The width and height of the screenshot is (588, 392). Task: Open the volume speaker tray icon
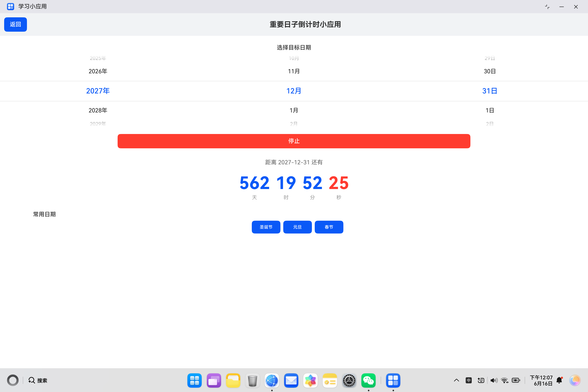point(494,380)
